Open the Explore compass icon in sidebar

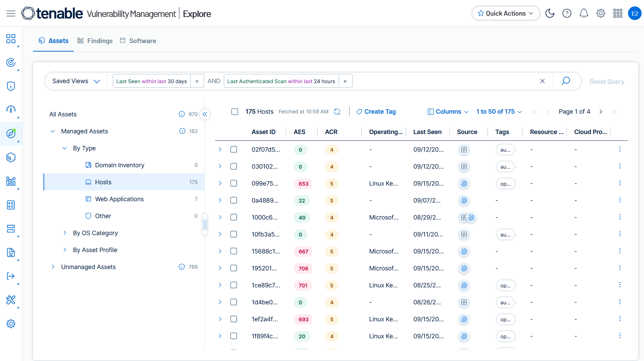coord(11,134)
